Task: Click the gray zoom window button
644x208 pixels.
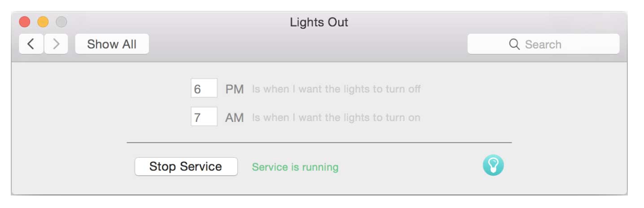Action: (x=61, y=22)
